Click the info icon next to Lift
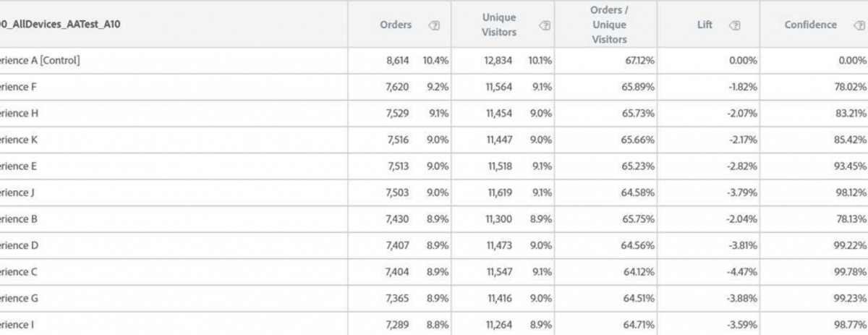Screen dimensions: 868x335 tap(735, 25)
